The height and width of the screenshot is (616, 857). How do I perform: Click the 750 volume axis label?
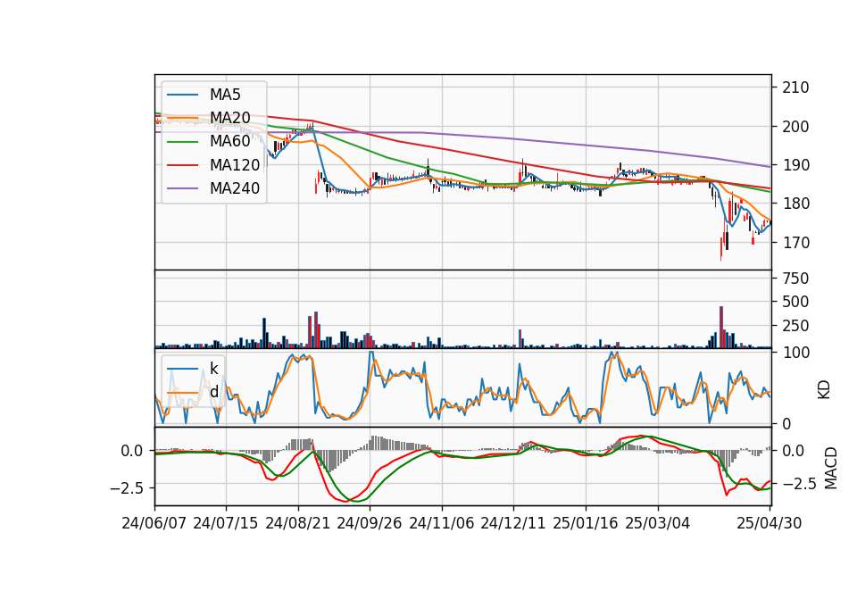pos(795,279)
